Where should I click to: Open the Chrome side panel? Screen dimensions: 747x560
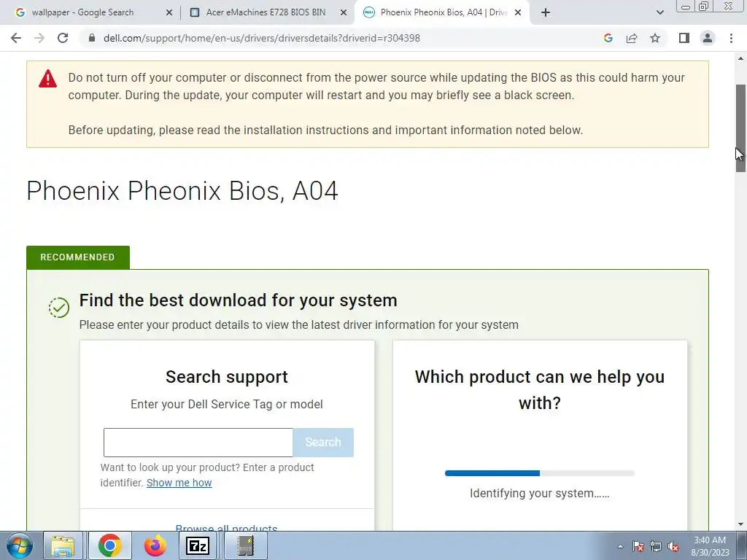tap(684, 38)
